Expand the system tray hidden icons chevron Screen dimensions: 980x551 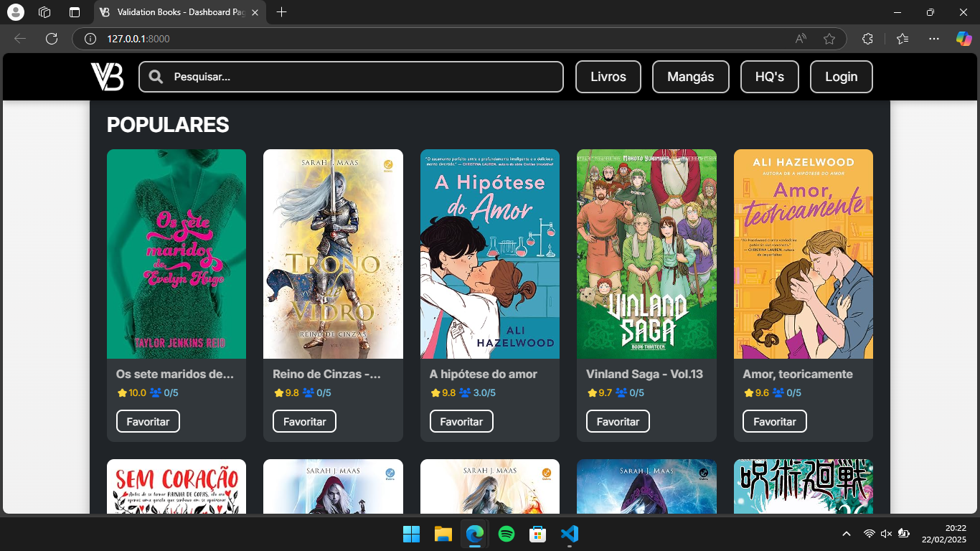pyautogui.click(x=847, y=534)
